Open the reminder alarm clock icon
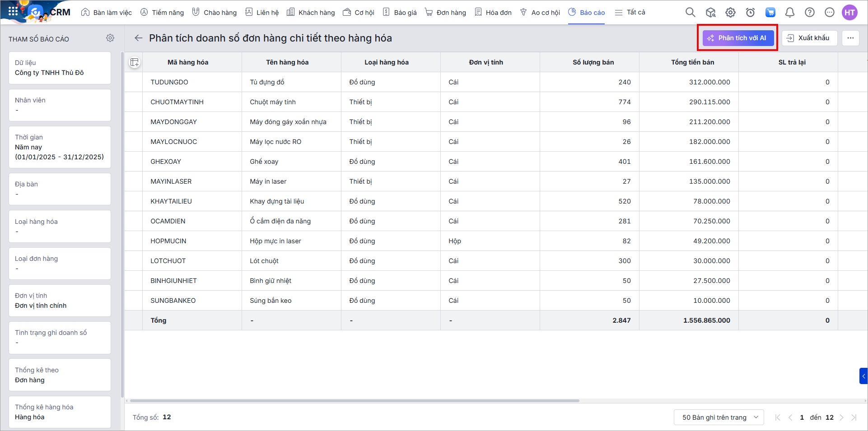The height and width of the screenshot is (431, 868). pyautogui.click(x=750, y=13)
